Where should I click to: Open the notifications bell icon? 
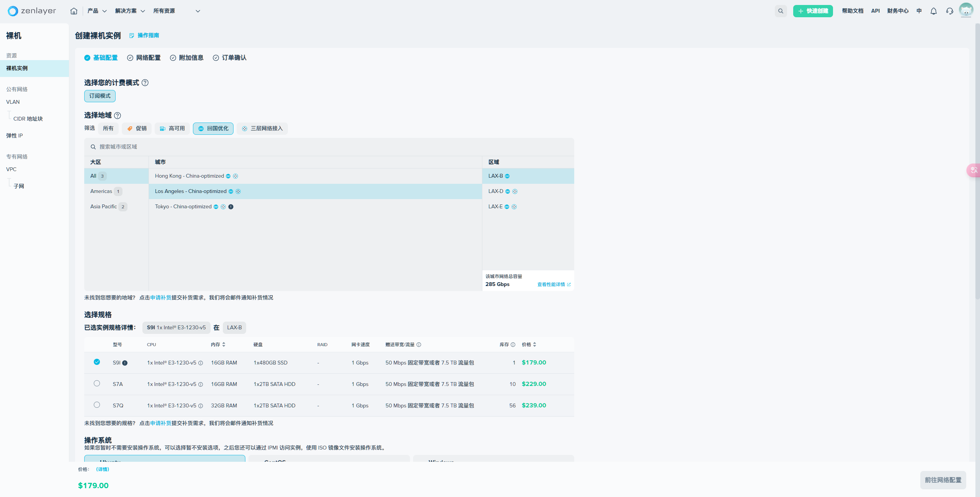tap(933, 11)
